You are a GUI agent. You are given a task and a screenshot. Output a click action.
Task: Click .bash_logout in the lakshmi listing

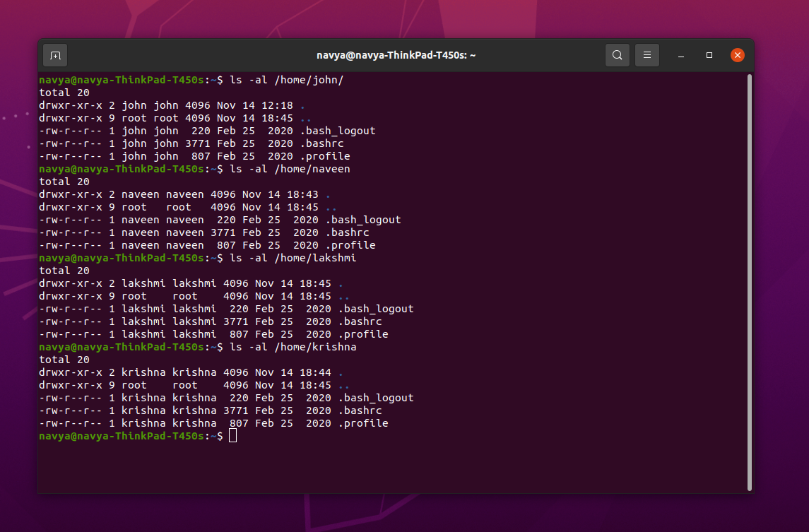point(377,309)
